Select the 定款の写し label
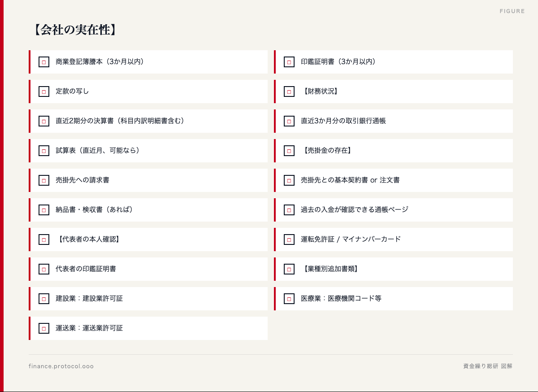538x392 pixels. tap(72, 91)
